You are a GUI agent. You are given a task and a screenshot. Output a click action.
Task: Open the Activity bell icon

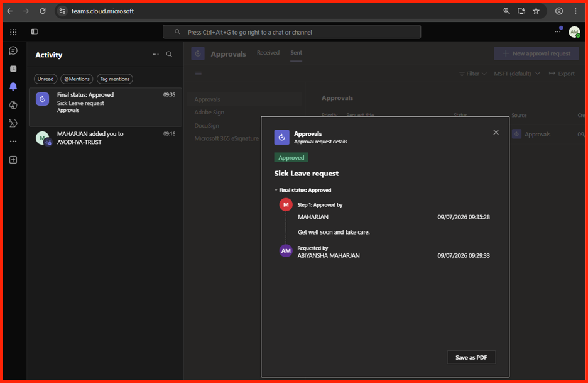[x=13, y=87]
